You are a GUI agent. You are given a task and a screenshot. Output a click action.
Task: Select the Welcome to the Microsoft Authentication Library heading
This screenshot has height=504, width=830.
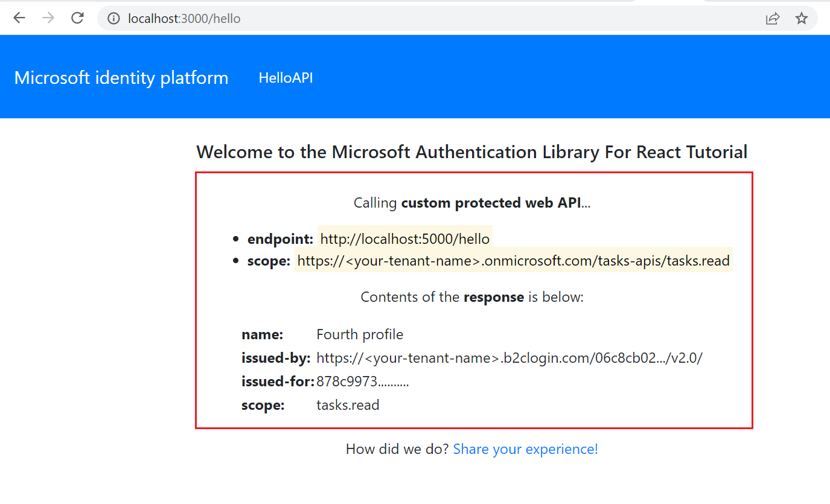(472, 152)
